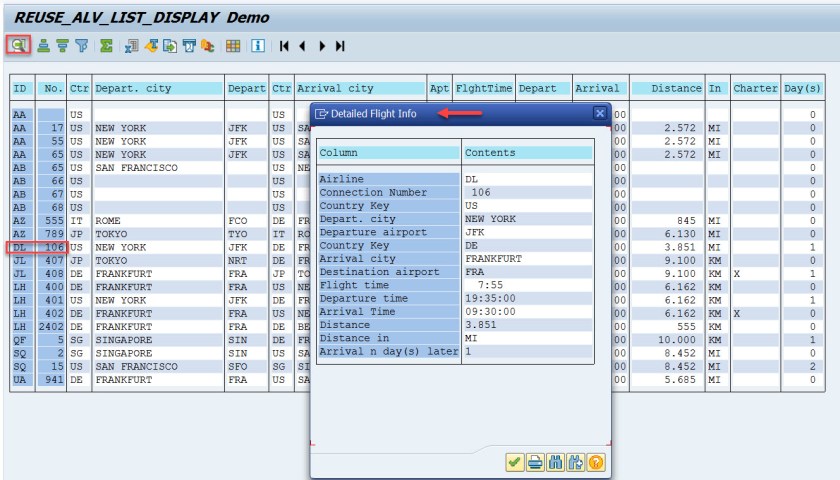Sort the list in descending order

pos(62,45)
